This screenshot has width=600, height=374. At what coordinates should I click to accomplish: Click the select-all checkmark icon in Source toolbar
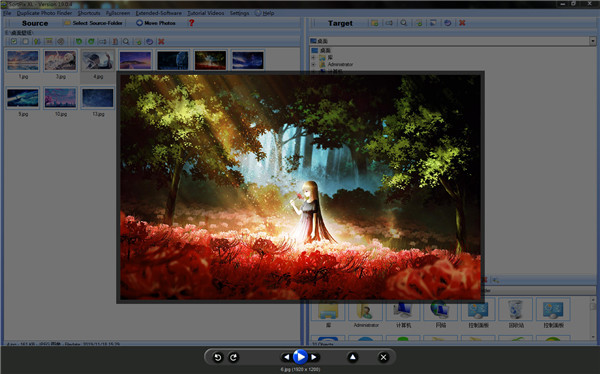pos(14,41)
